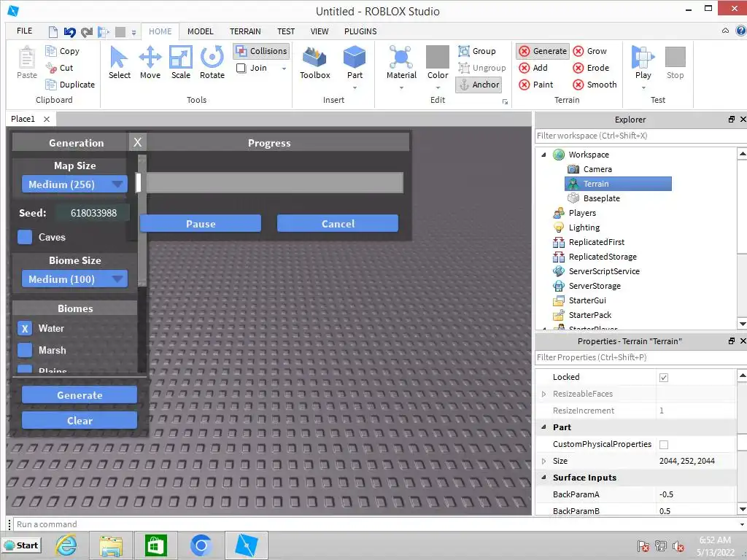747x560 pixels.
Task: Click the Color swatch in Edit
Action: click(x=438, y=57)
